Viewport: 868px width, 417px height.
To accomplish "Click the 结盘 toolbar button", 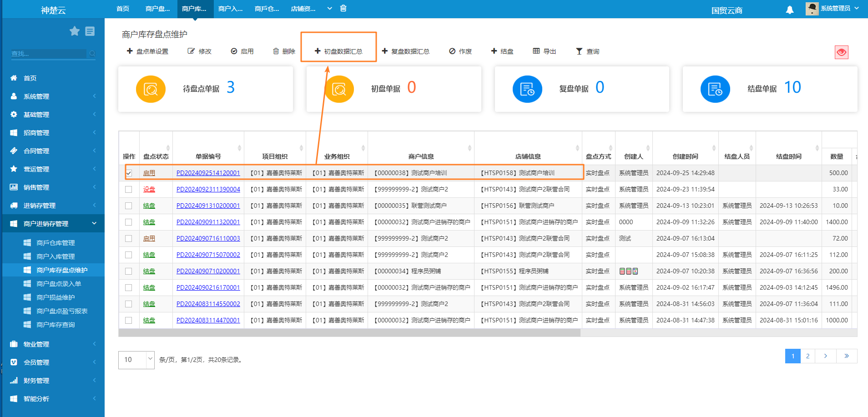I will point(502,51).
